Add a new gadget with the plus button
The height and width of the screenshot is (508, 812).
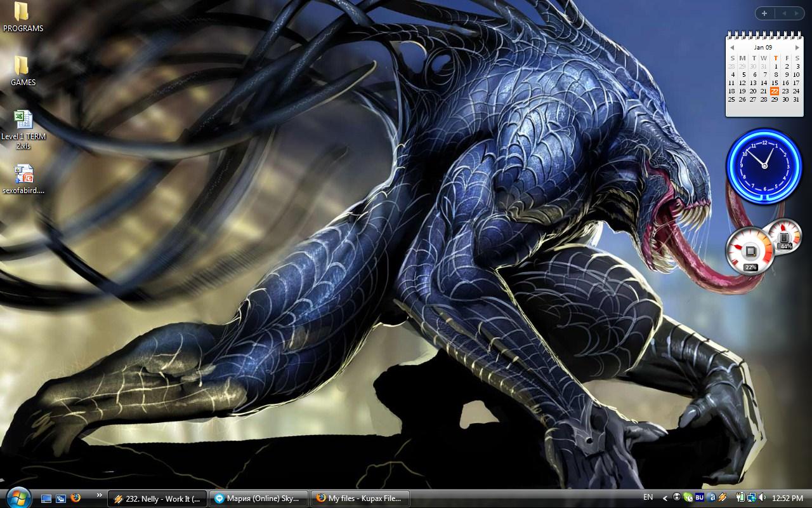click(764, 13)
